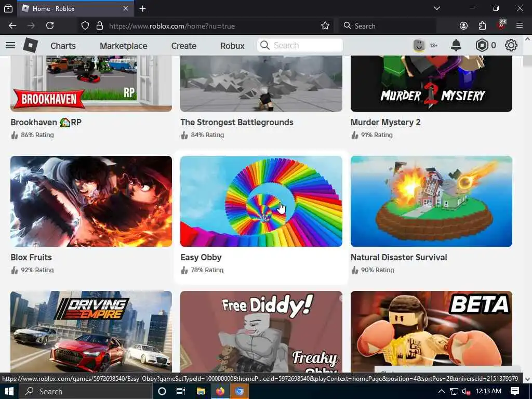
Task: Click the red extension icon with badge 23
Action: click(501, 25)
